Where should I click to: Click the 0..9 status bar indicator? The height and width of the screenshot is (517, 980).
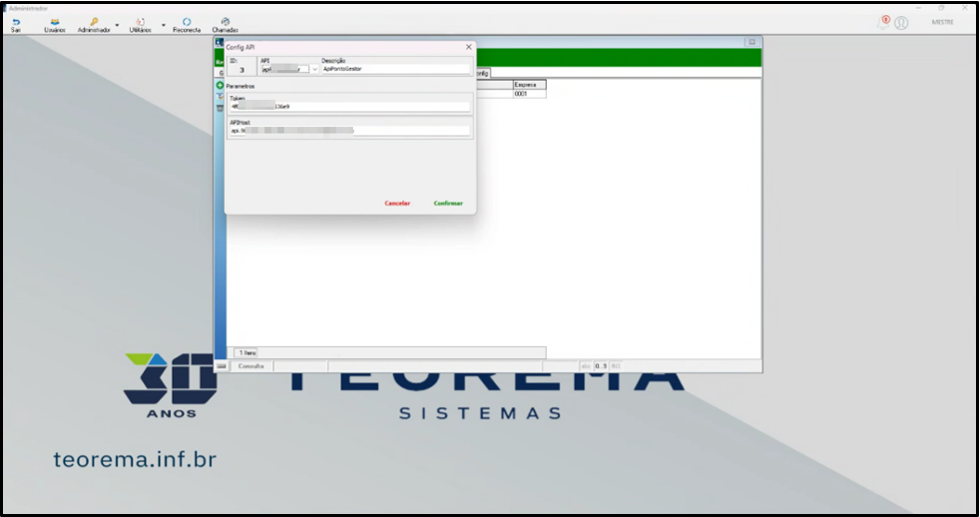click(600, 365)
